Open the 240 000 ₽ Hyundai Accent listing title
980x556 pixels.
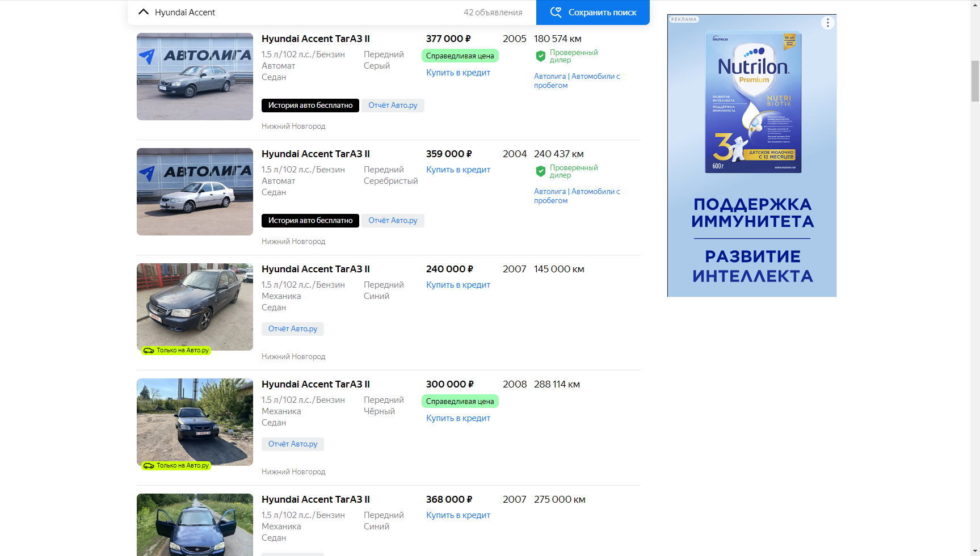click(x=316, y=269)
